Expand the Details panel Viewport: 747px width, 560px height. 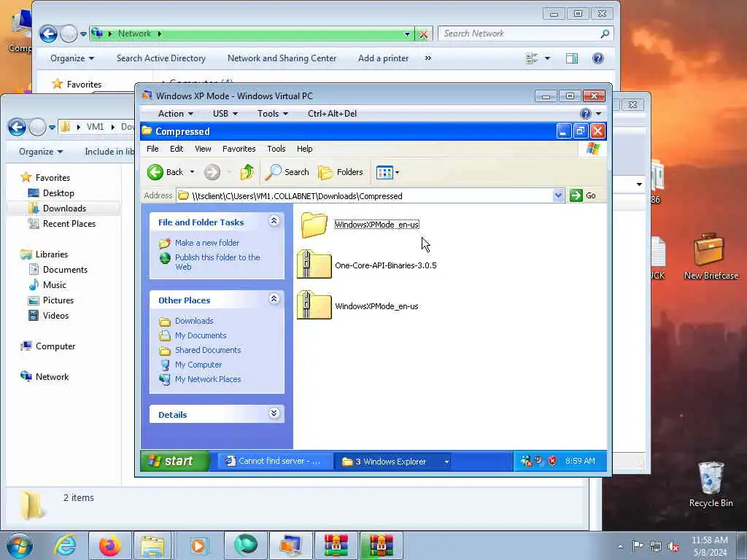tap(274, 413)
